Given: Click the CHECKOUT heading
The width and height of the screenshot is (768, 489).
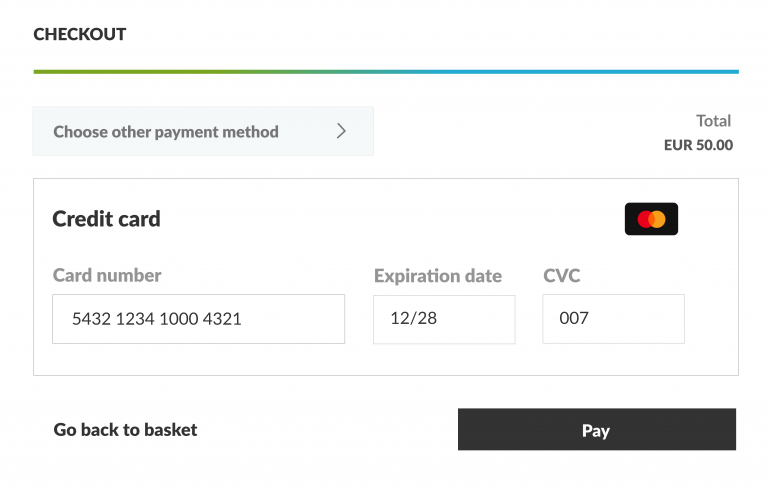Looking at the screenshot, I should click(x=80, y=34).
